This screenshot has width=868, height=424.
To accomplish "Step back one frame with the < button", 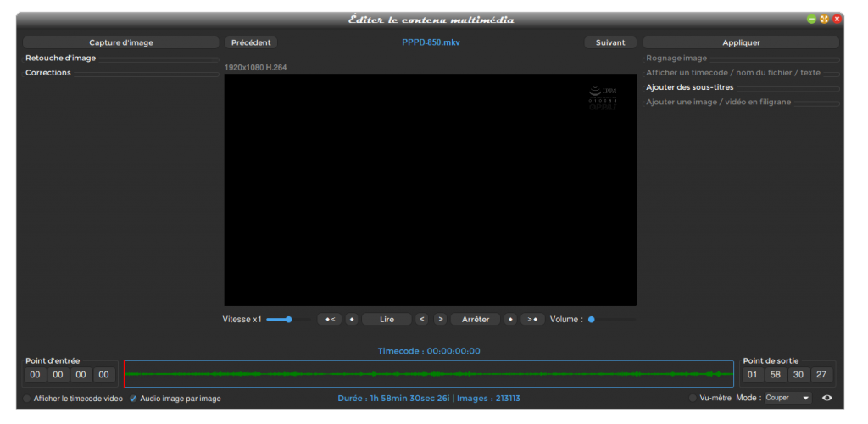I will pos(421,320).
